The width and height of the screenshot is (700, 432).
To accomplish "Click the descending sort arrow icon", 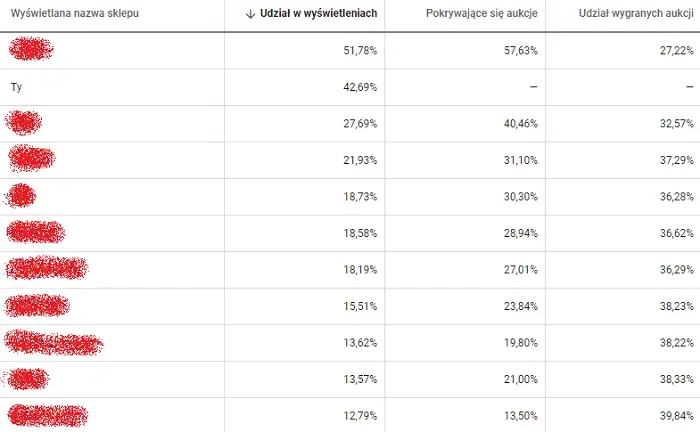I will click(x=249, y=15).
